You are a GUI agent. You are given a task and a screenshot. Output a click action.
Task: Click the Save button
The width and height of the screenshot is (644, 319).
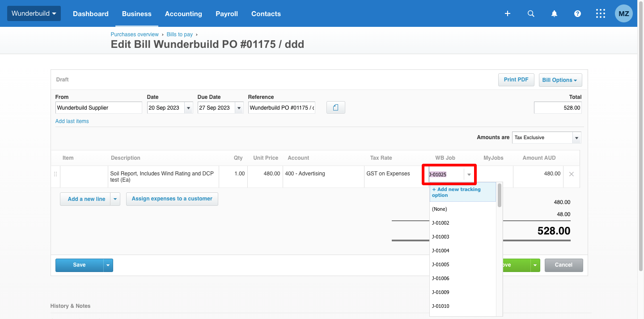(80, 265)
